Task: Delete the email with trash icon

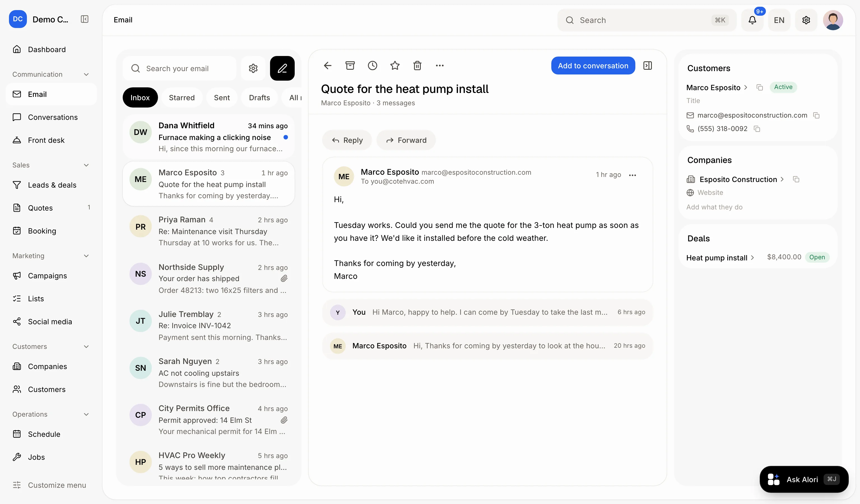Action: click(x=417, y=66)
